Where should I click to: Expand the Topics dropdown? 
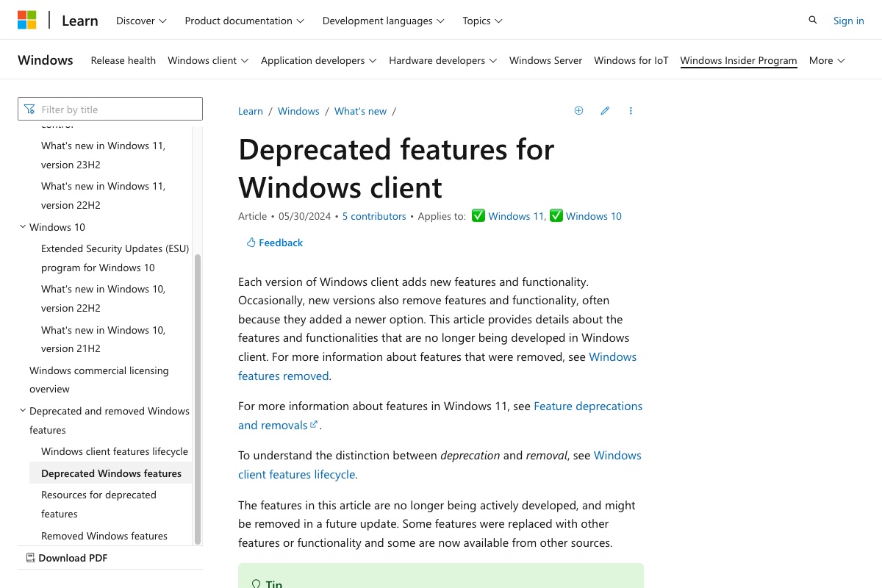pyautogui.click(x=482, y=21)
